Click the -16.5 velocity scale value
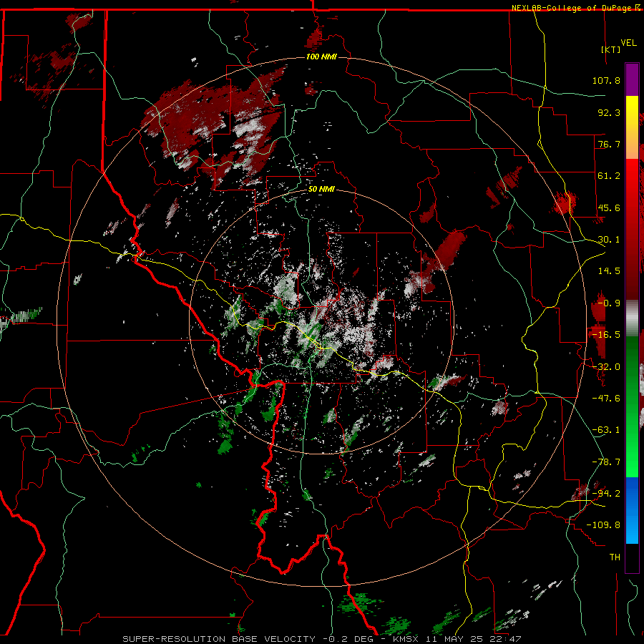Image resolution: width=644 pixels, height=644 pixels. 606,335
